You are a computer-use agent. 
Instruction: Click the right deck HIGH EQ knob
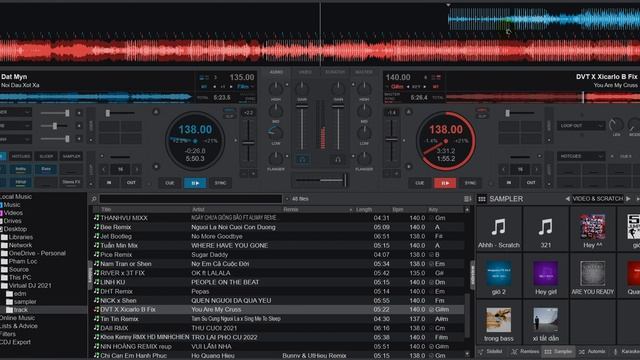pos(364,89)
